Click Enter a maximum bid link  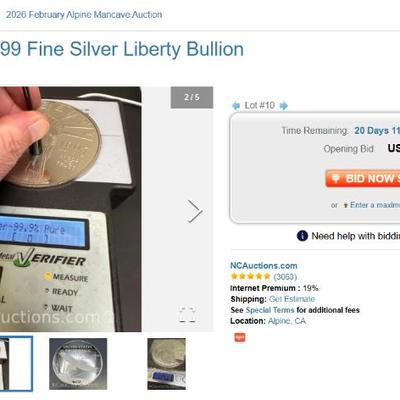pyautogui.click(x=375, y=205)
